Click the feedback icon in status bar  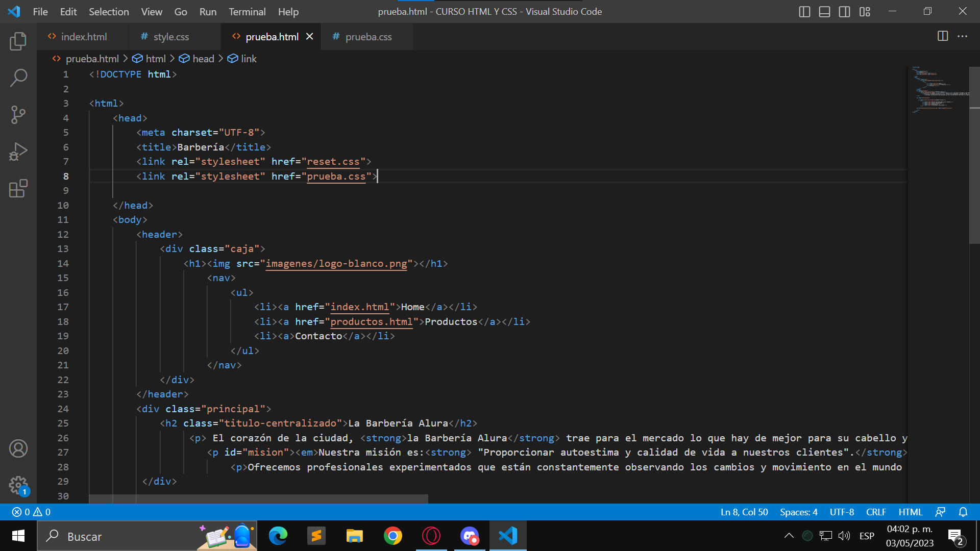940,512
